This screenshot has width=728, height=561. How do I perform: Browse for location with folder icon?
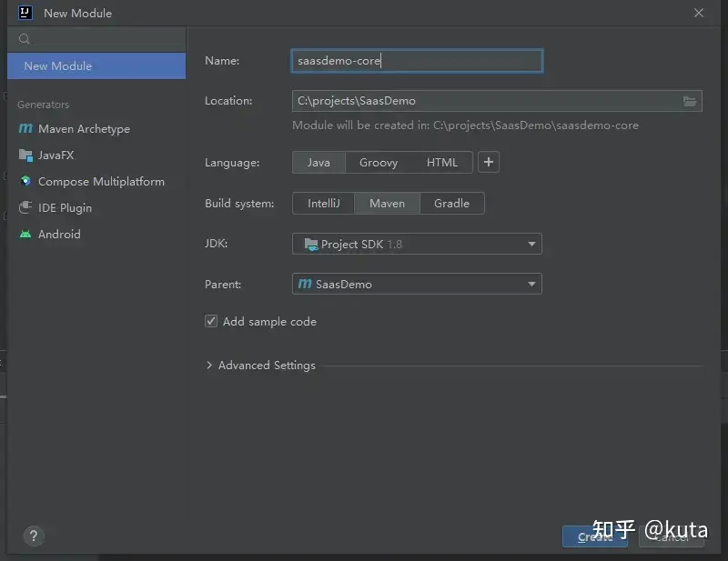pos(690,101)
